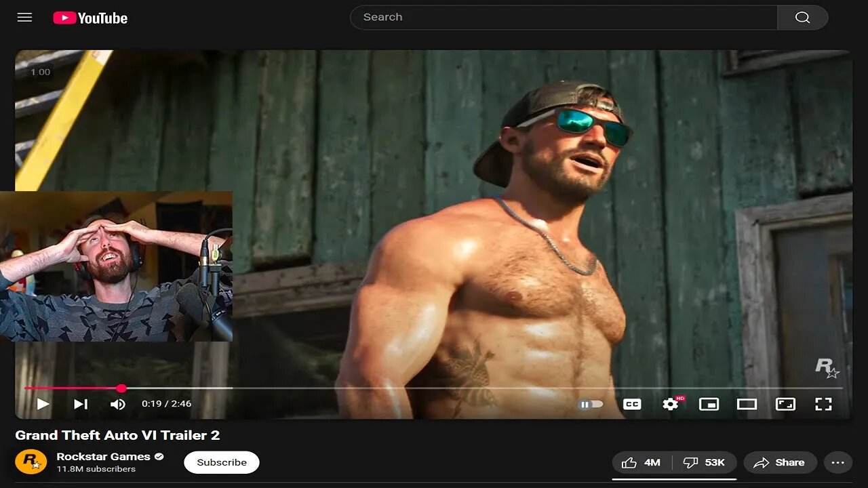The width and height of the screenshot is (868, 488).
Task: Focus the Search input field
Action: pos(564,18)
